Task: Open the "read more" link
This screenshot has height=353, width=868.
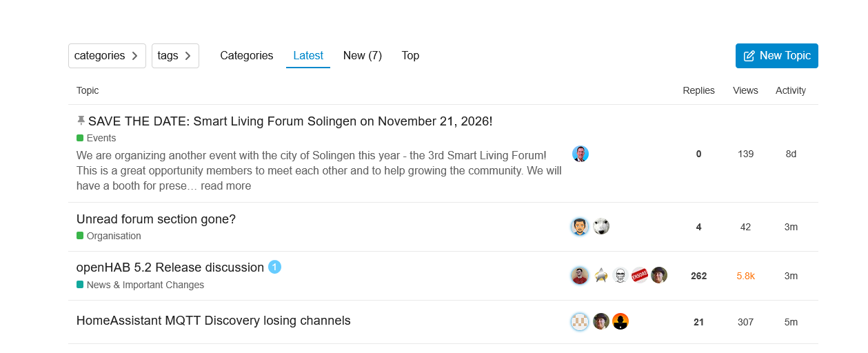Action: coord(226,185)
